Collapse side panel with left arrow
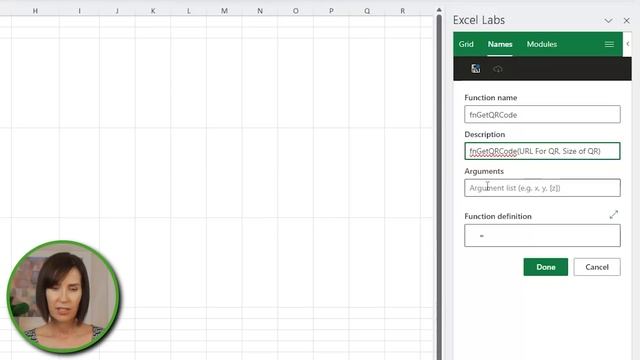640x360 pixels. coord(628,44)
